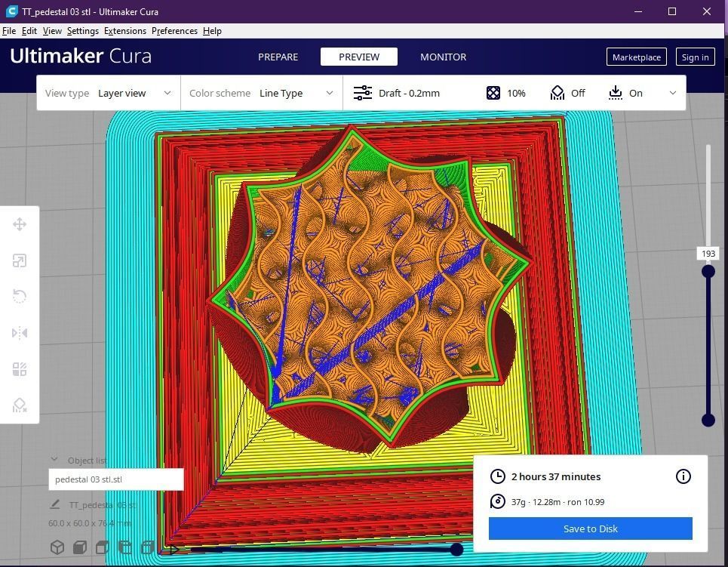Open the File menu
The width and height of the screenshot is (728, 567).
9,31
